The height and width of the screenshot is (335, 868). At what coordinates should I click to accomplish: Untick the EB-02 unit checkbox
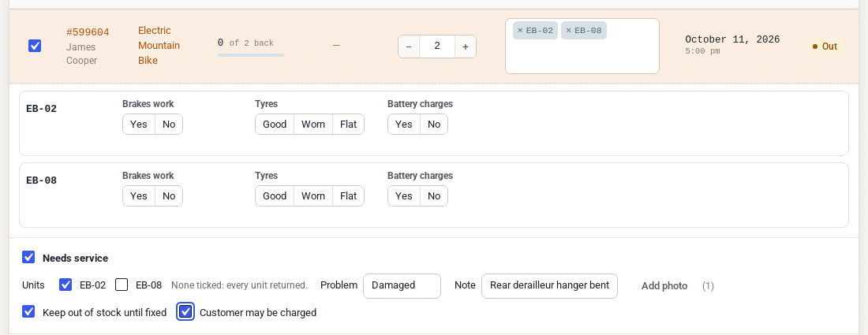click(x=65, y=285)
